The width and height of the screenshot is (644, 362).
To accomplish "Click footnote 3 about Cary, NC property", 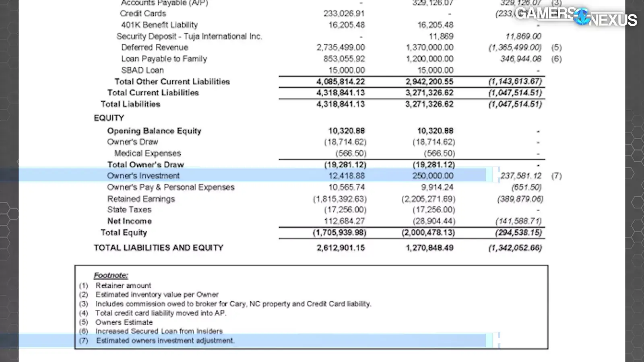I will click(x=233, y=304).
